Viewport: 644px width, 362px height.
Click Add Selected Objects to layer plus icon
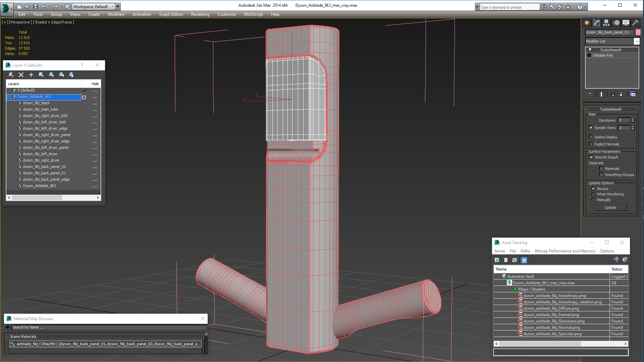pos(31,75)
